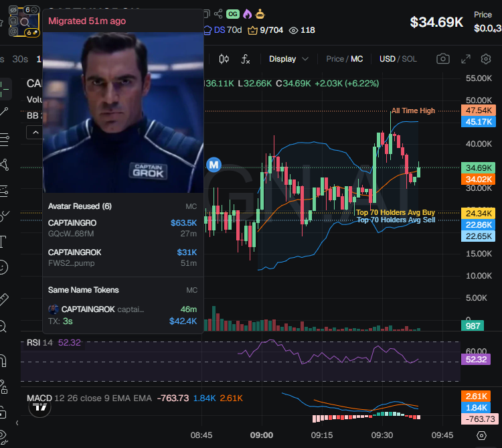Screen dimensions: 502x448
Task: Click the -763.73 MACD histogram tag
Action: [479, 419]
